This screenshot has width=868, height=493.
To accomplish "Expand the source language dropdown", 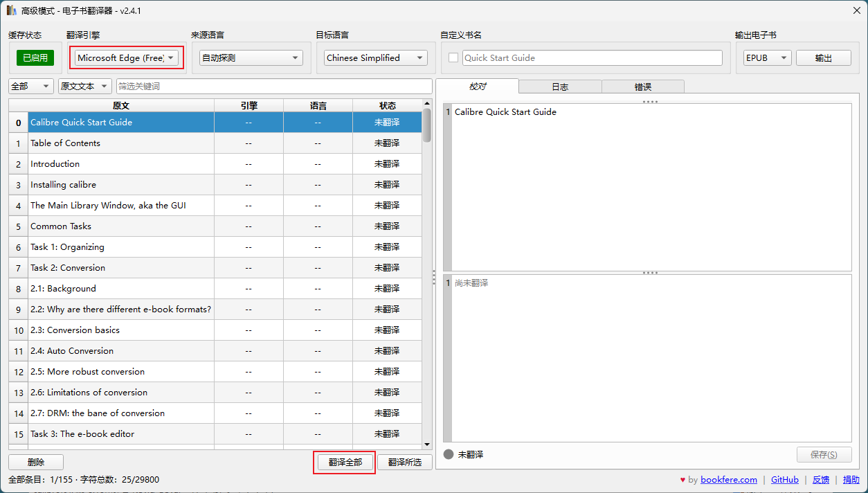I will 251,58.
